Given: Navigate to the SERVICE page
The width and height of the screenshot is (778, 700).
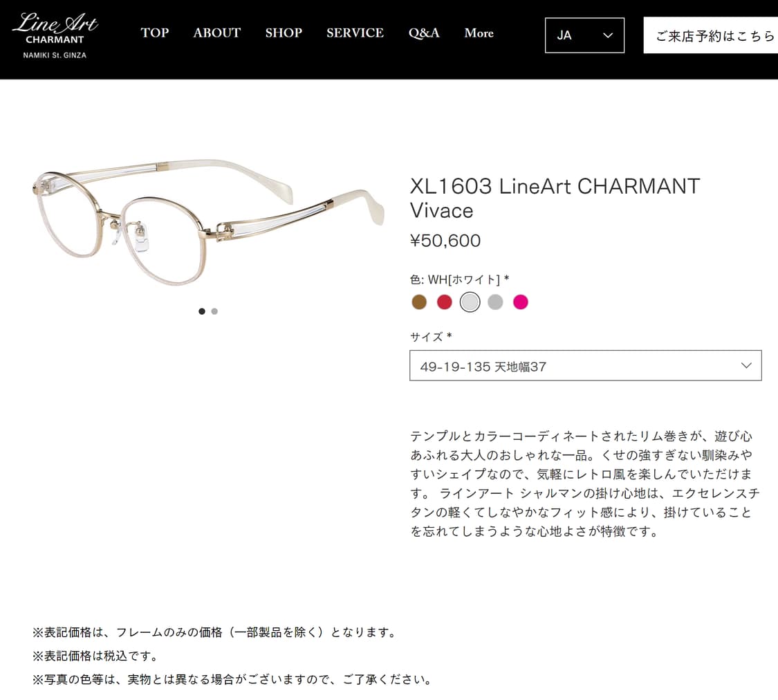Looking at the screenshot, I should point(355,33).
